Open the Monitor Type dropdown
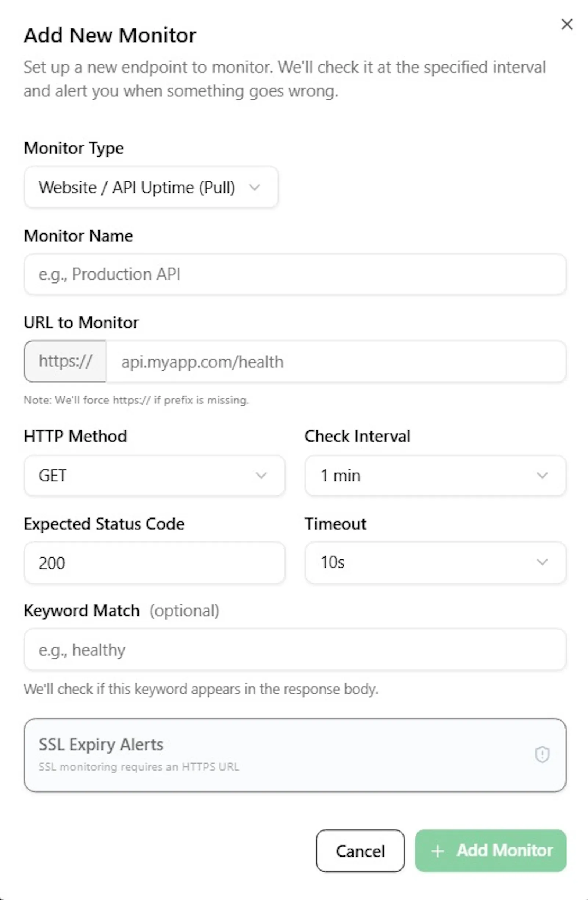Image resolution: width=588 pixels, height=900 pixels. coord(151,187)
